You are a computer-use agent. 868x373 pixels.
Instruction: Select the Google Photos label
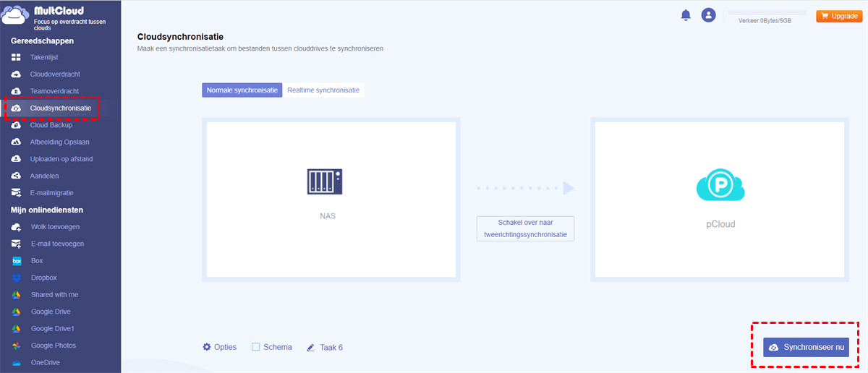pyautogui.click(x=53, y=346)
